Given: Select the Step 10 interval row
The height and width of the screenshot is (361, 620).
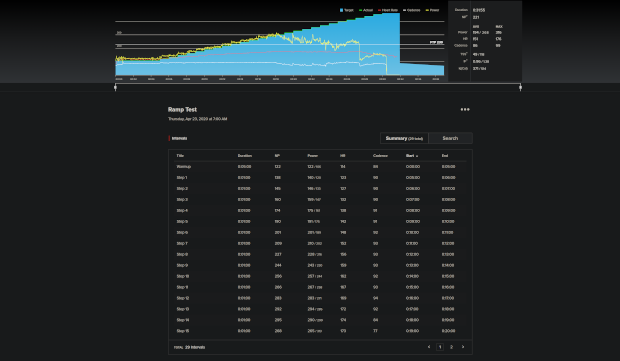Looking at the screenshot, I should click(x=320, y=276).
